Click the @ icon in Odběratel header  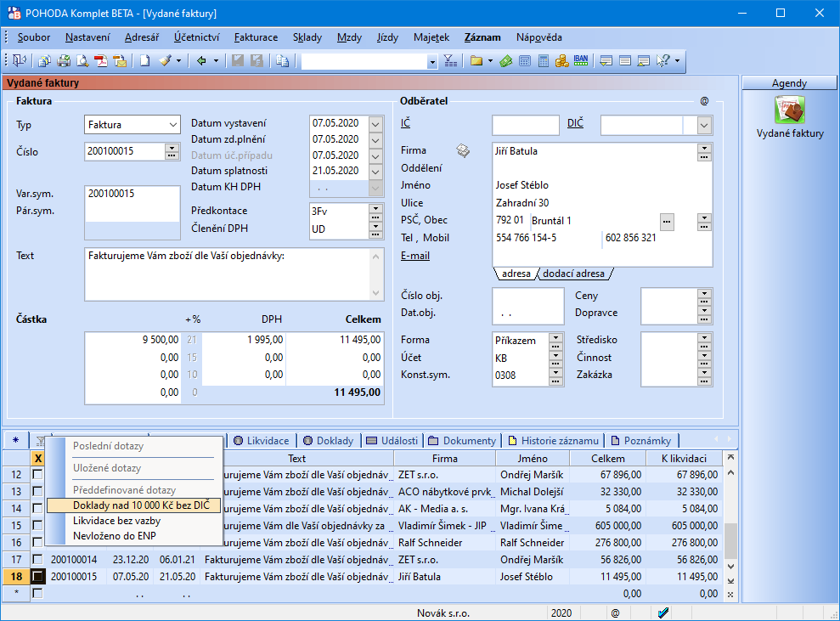point(704,101)
